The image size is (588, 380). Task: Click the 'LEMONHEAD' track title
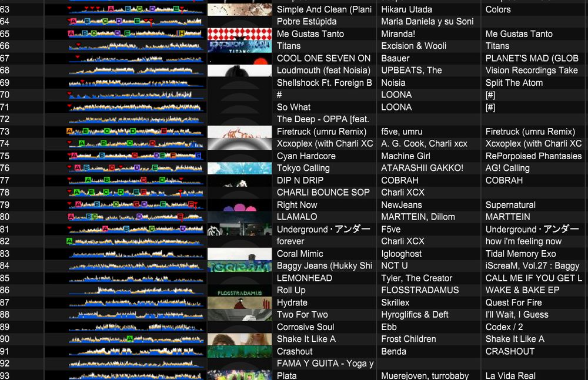point(304,278)
